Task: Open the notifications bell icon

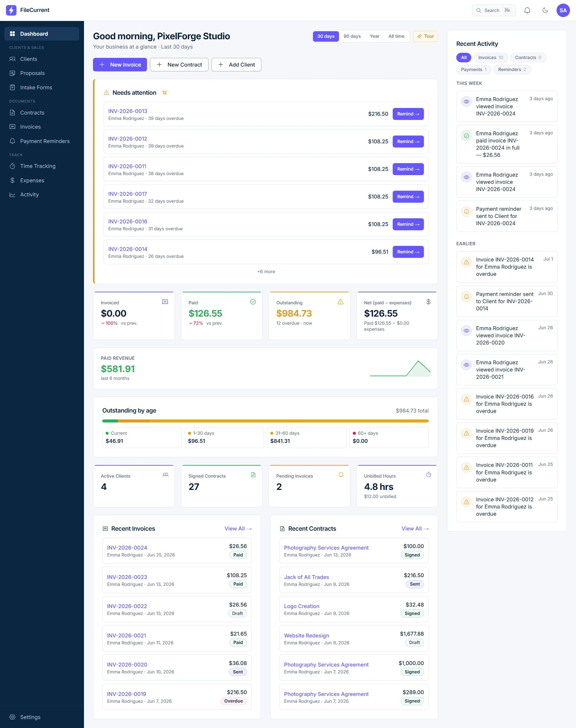Action: [527, 10]
